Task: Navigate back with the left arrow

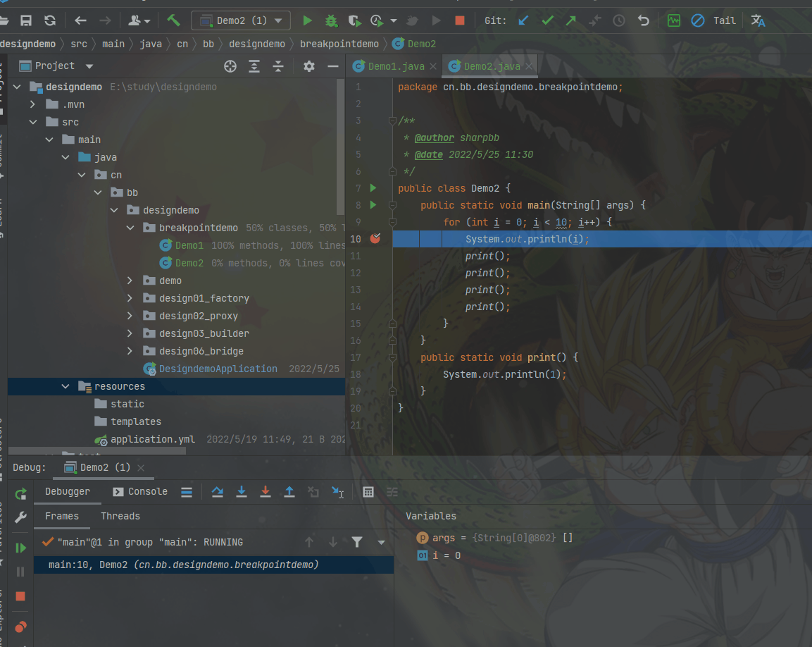Action: pos(80,20)
